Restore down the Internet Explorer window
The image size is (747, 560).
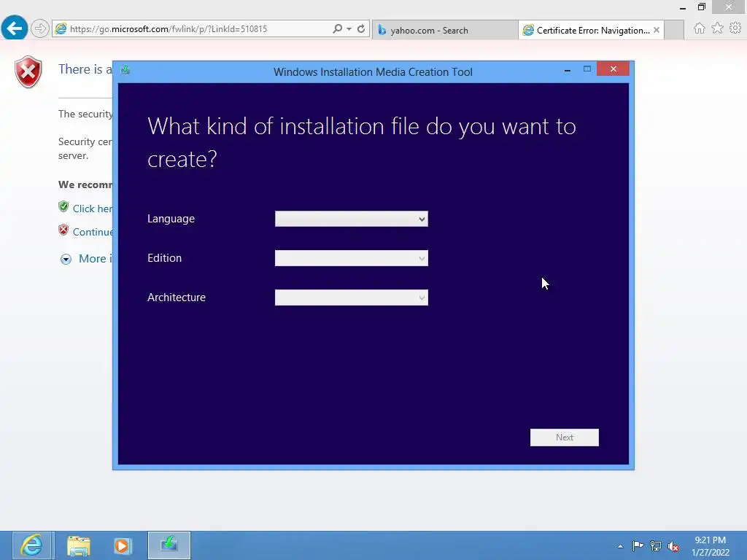pyautogui.click(x=702, y=7)
